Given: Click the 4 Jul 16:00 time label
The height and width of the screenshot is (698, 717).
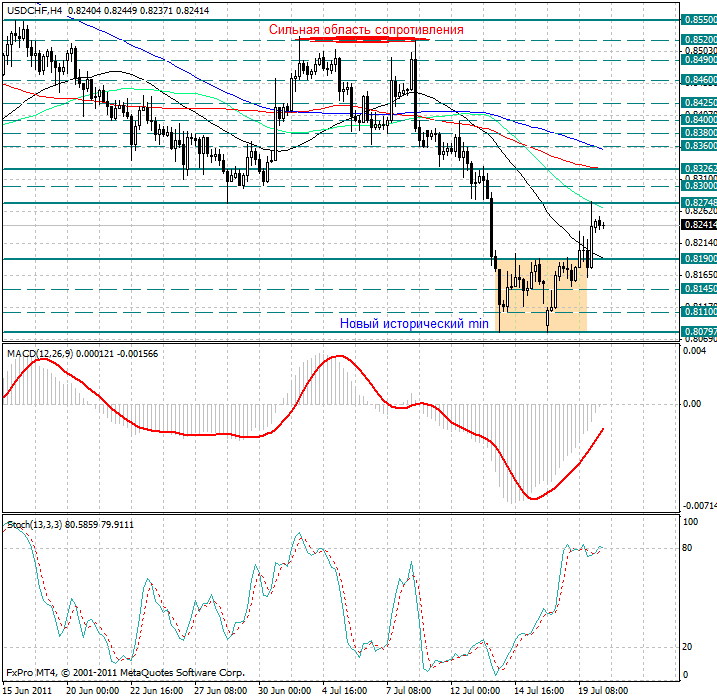Looking at the screenshot, I should point(344,690).
